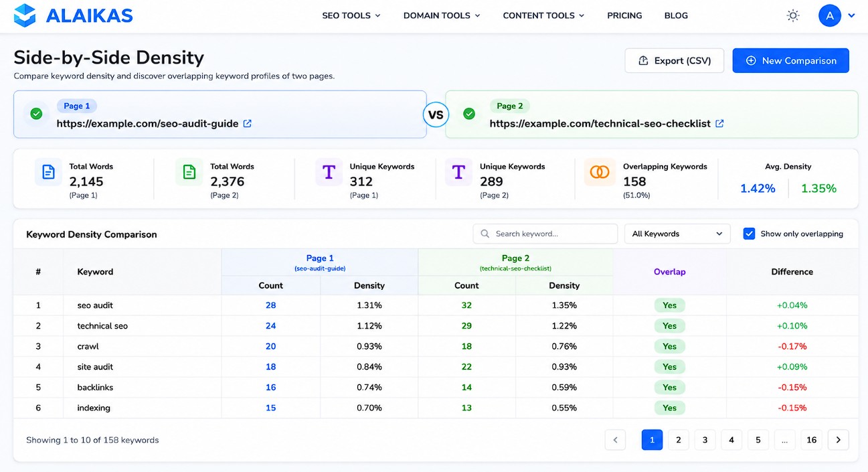The image size is (868, 472).
Task: Click the Page 2 count 32 value
Action: [466, 305]
